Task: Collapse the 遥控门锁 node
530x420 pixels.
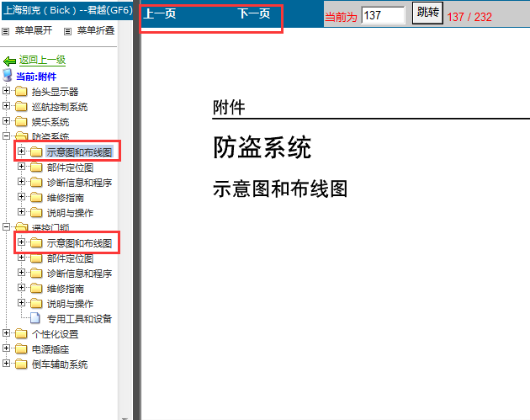Action: [x=6, y=227]
